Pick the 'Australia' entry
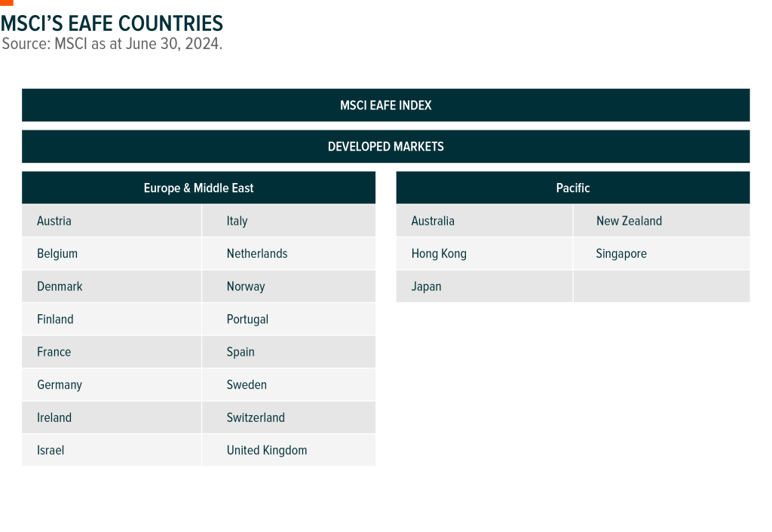The image size is (772, 532). pos(485,221)
